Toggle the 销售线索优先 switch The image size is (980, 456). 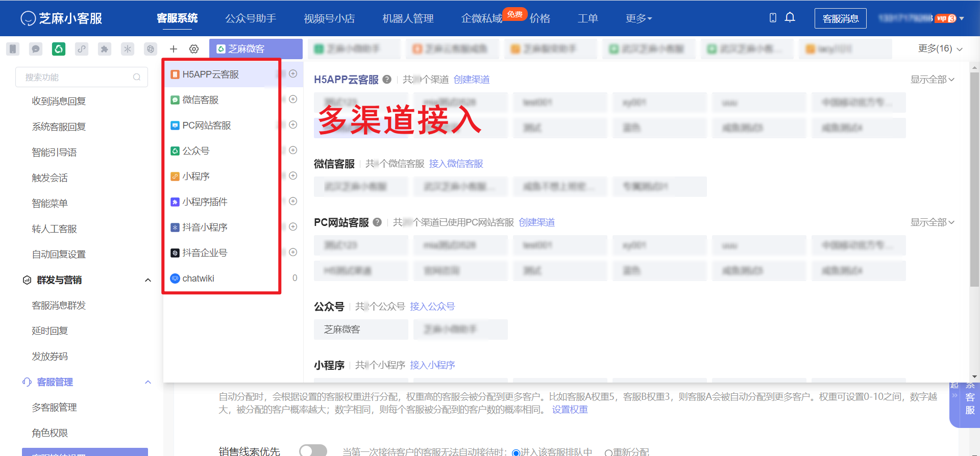pos(313,450)
